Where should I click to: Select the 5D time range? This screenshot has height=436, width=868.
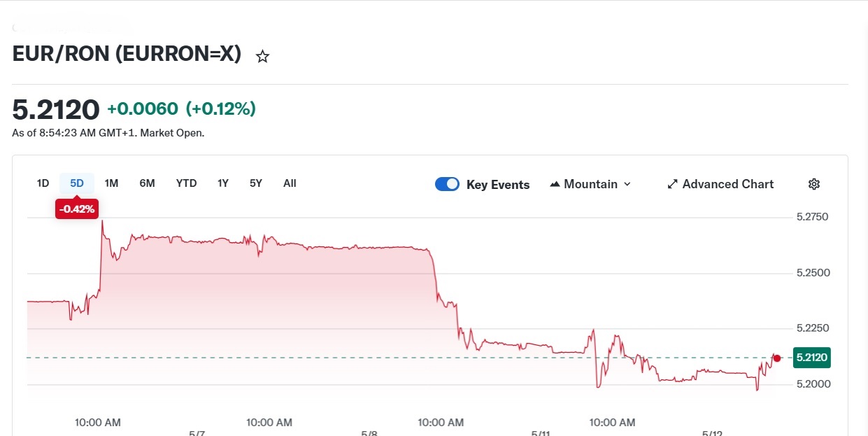pos(77,183)
